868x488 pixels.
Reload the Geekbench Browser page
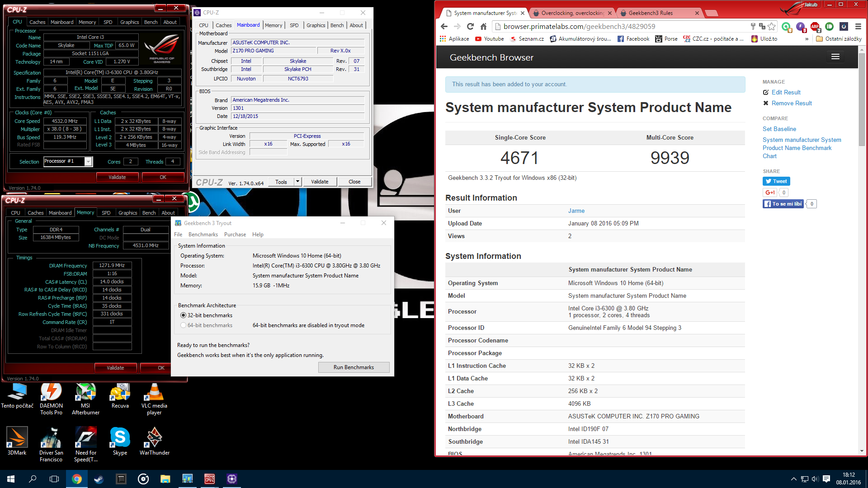coord(471,27)
